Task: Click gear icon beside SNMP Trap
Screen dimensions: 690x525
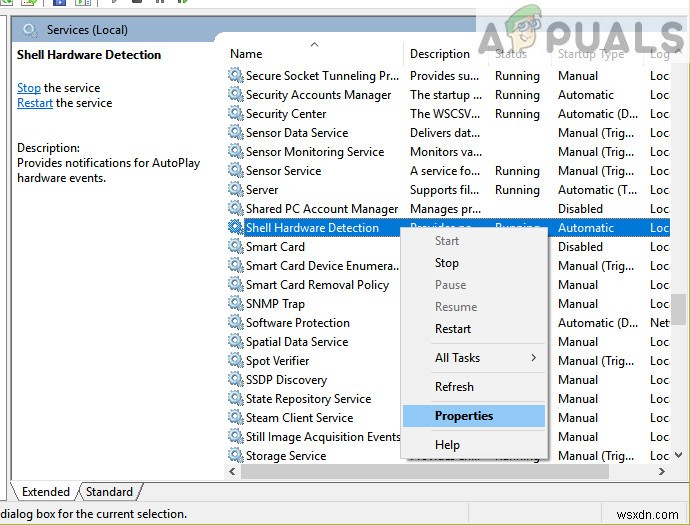Action: tap(235, 303)
